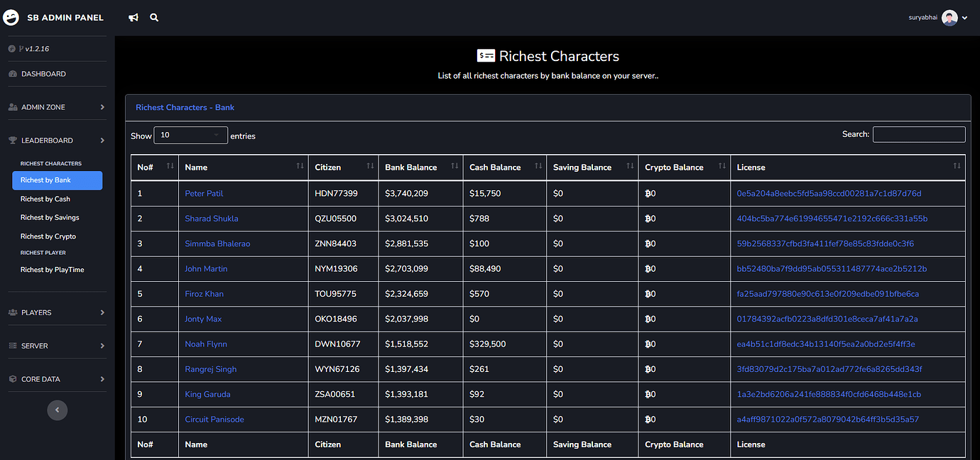980x460 pixels.
Task: Sort by the Cash Balance column header
Action: tap(505, 168)
